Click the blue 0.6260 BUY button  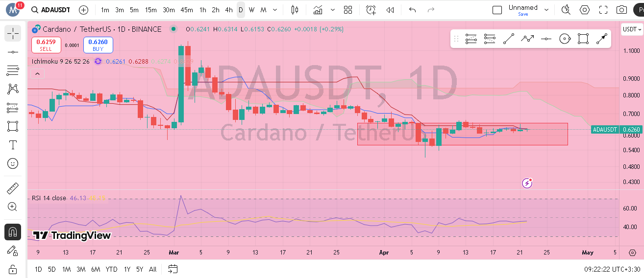point(98,45)
